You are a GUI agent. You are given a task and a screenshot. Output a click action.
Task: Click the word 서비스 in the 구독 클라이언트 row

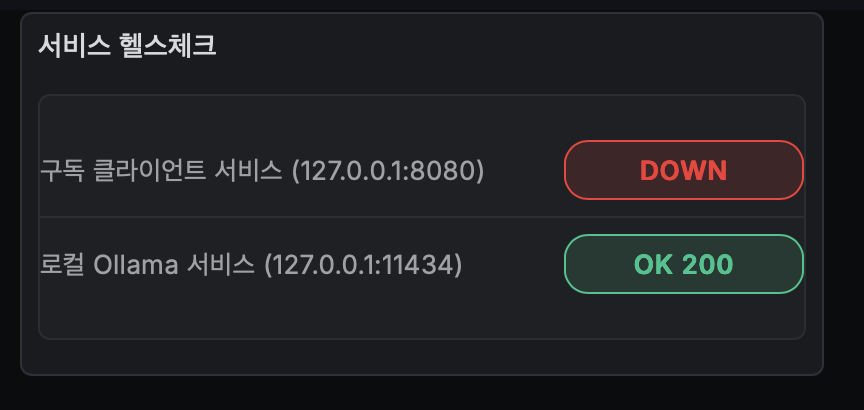249,171
